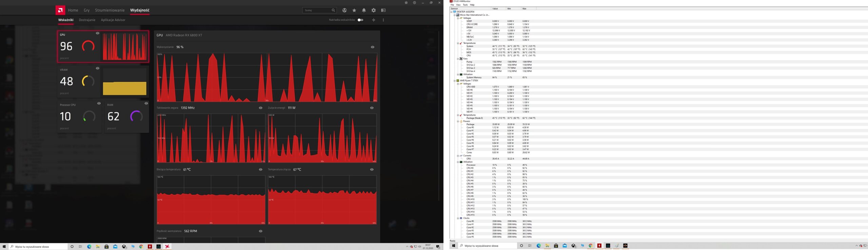The height and width of the screenshot is (250, 868).
Task: Select the Procesor CPU metric tile
Action: tap(80, 117)
